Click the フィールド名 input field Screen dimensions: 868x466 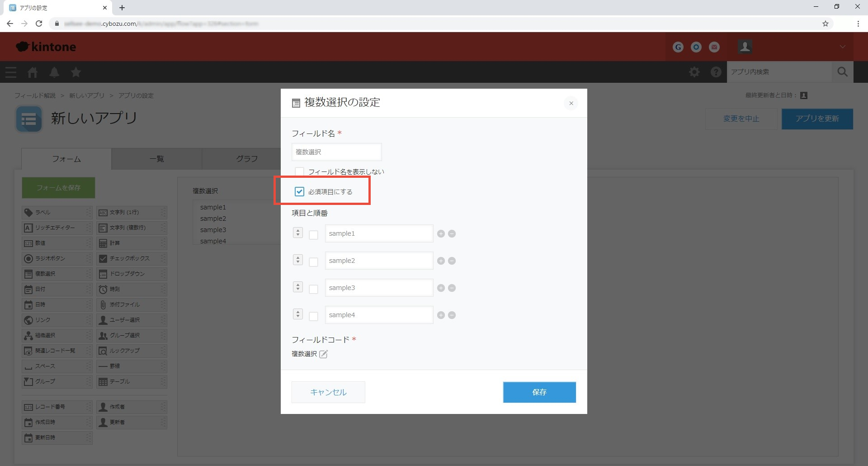pyautogui.click(x=336, y=152)
